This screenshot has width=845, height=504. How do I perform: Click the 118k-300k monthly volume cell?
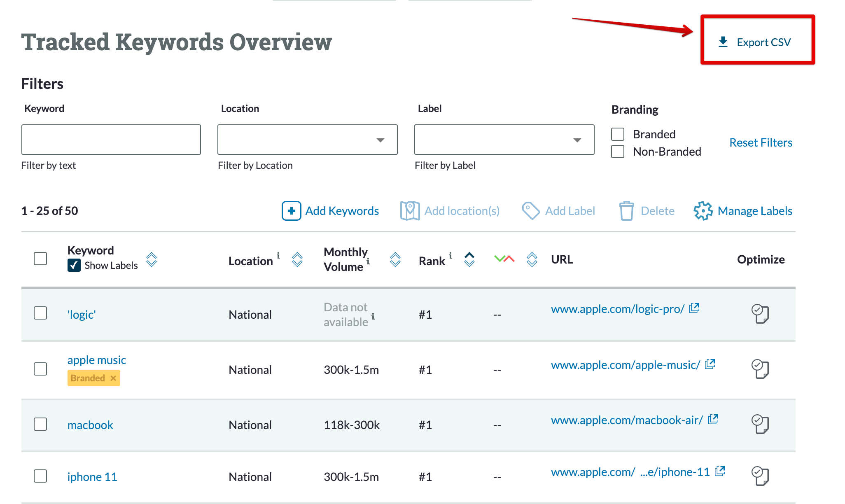click(352, 425)
